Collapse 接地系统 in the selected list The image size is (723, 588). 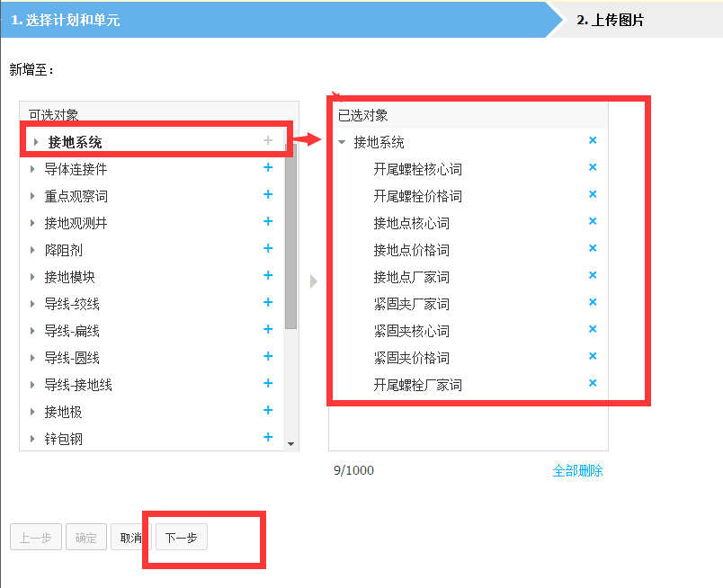click(342, 140)
